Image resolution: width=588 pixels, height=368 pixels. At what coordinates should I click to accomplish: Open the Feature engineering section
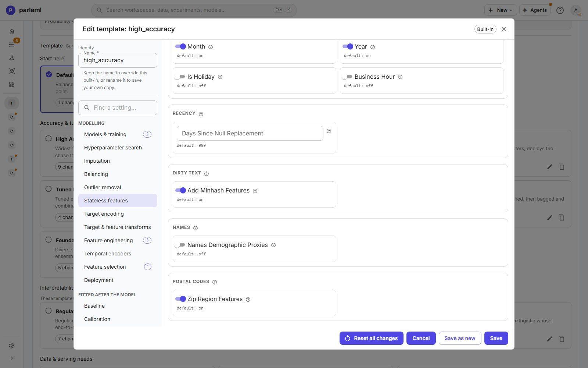tap(118, 240)
